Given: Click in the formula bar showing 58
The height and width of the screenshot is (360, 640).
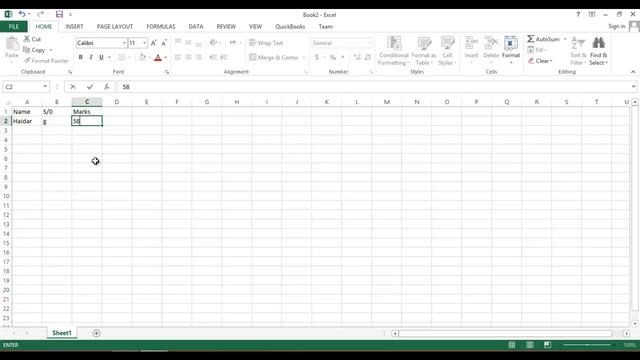Looking at the screenshot, I should coord(373,87).
